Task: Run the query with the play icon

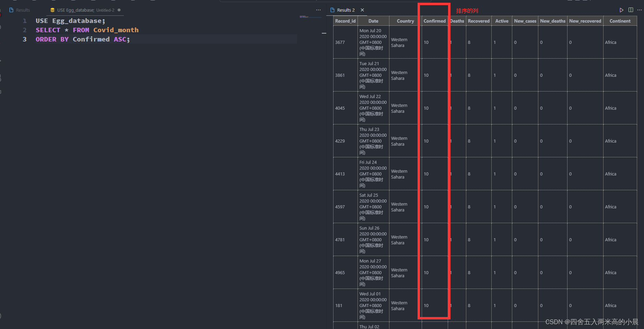Action: point(621,10)
